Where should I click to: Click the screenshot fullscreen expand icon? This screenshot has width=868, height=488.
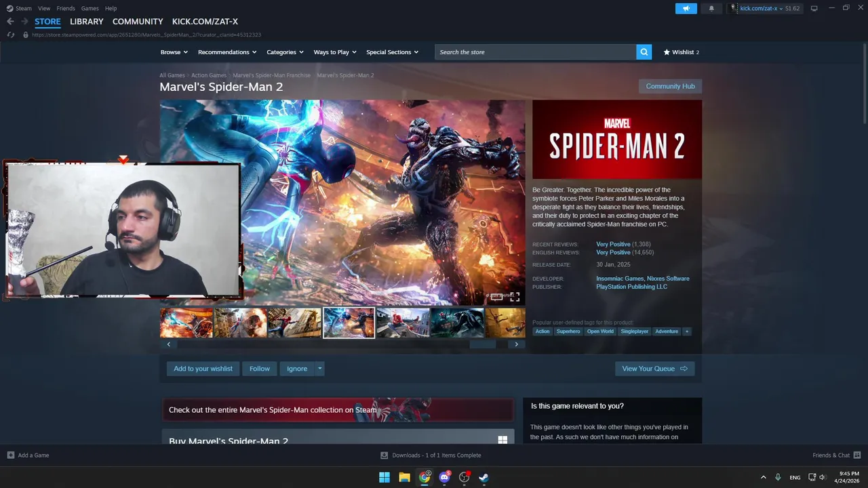[x=515, y=297]
